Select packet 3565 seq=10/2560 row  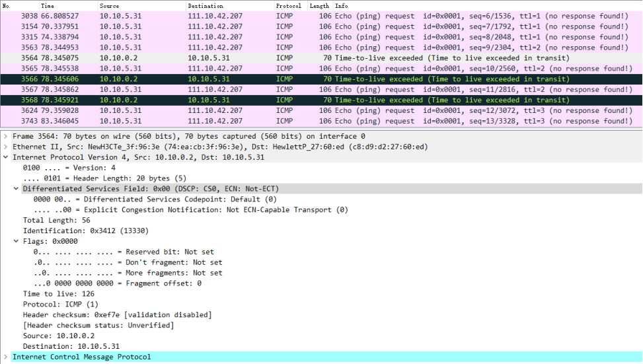[x=321, y=69]
